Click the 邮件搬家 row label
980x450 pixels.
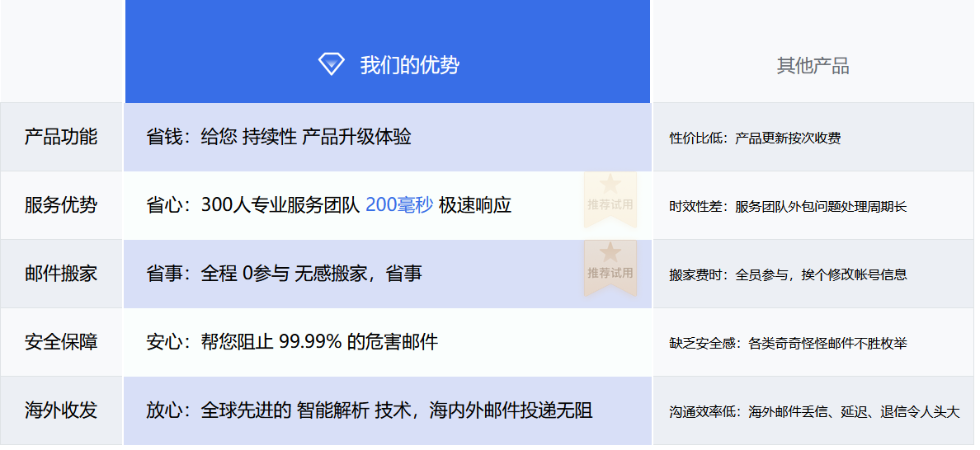click(61, 274)
